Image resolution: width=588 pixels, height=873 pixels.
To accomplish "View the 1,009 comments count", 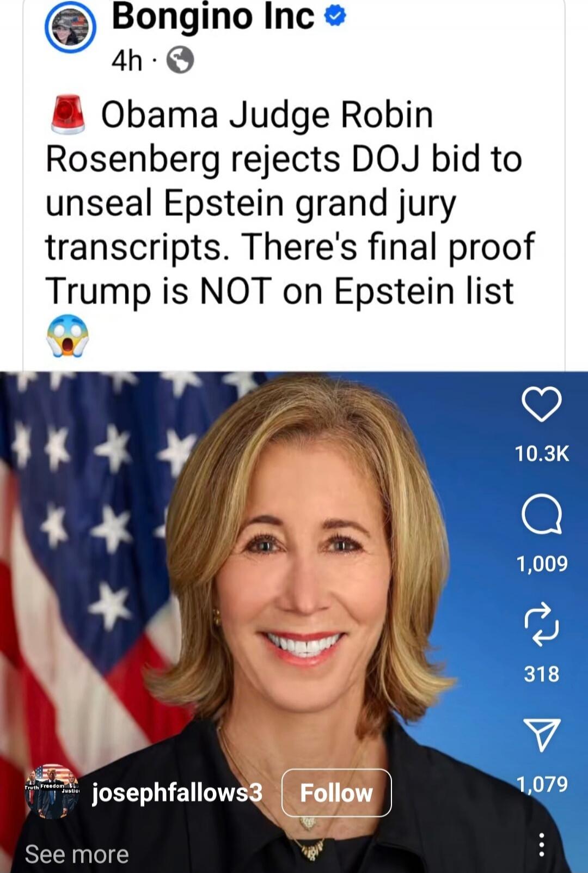I will (x=542, y=563).
